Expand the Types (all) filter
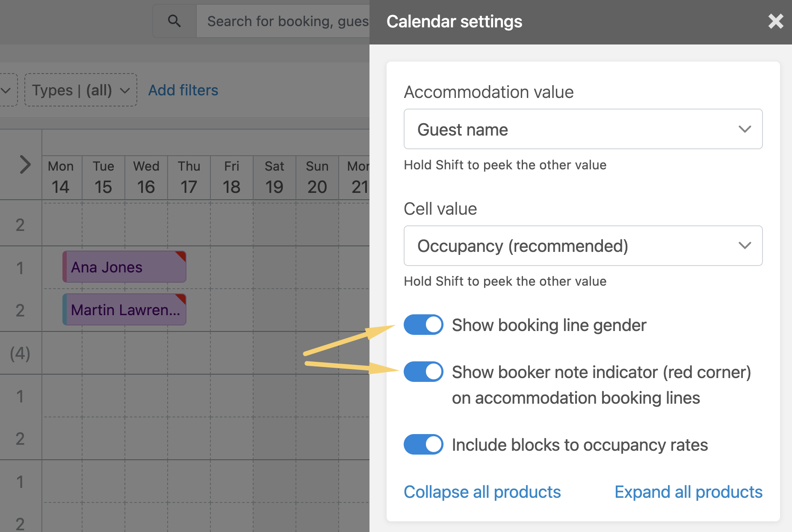This screenshot has width=792, height=532. click(x=81, y=90)
